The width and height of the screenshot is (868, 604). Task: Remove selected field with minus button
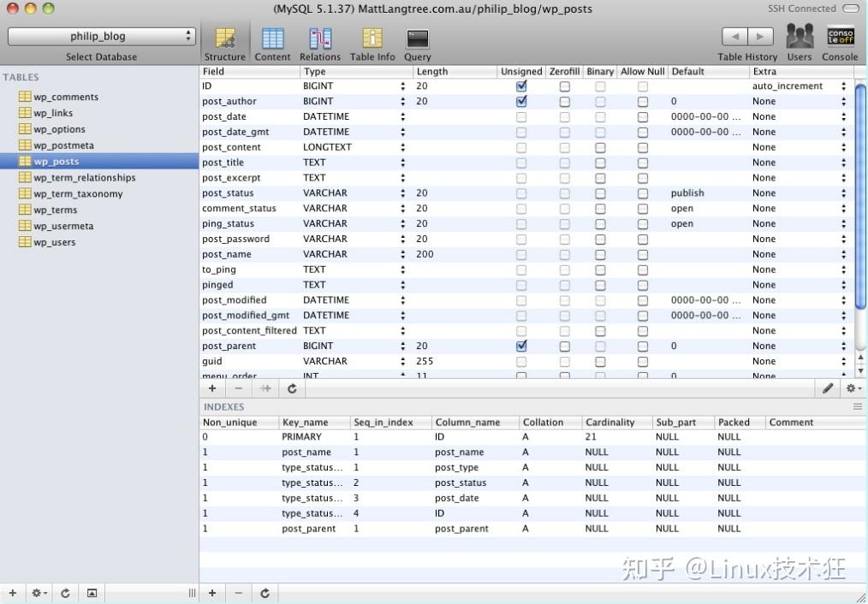[239, 388]
